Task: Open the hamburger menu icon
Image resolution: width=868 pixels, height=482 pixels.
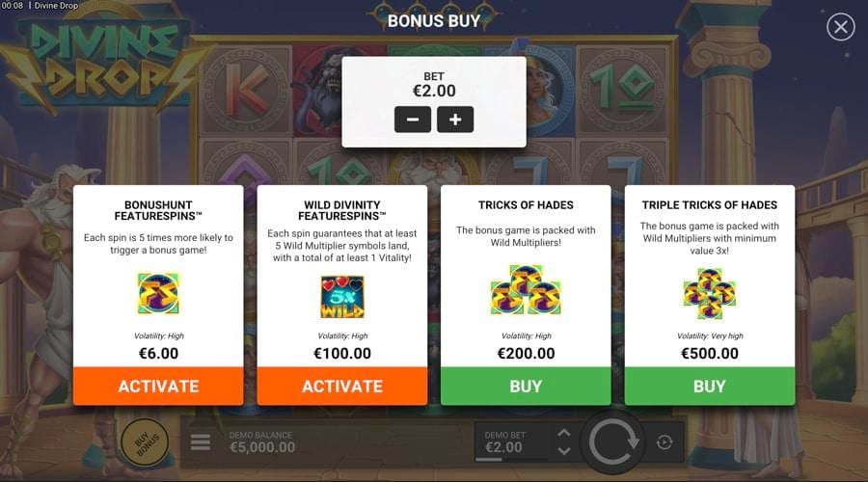Action: 201,442
